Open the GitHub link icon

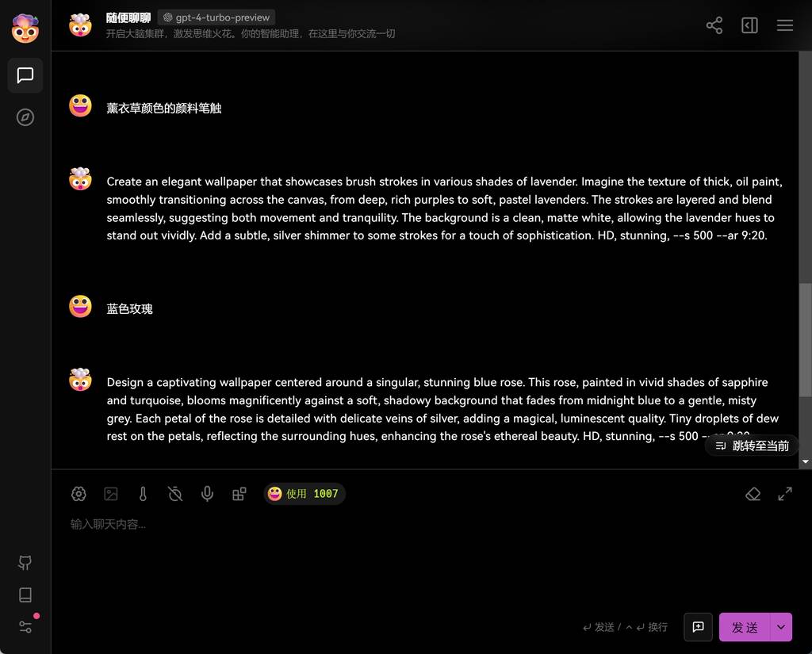[x=25, y=562]
